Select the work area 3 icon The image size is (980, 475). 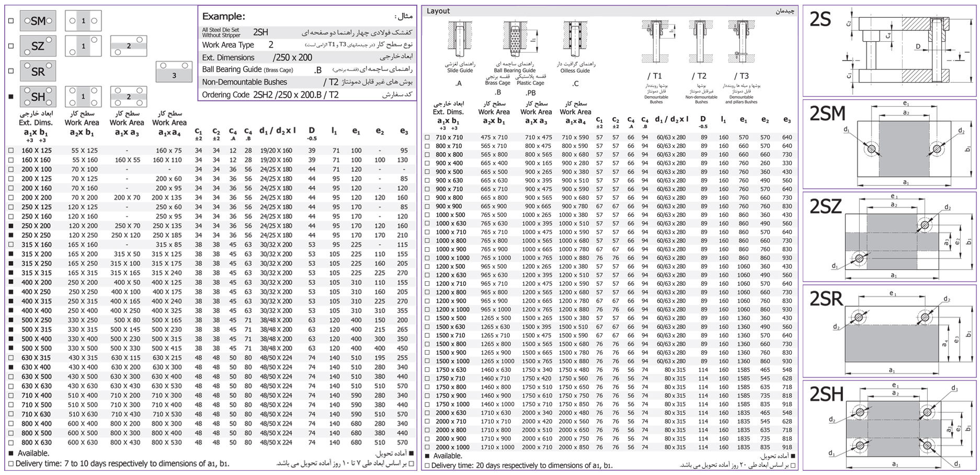(x=174, y=72)
